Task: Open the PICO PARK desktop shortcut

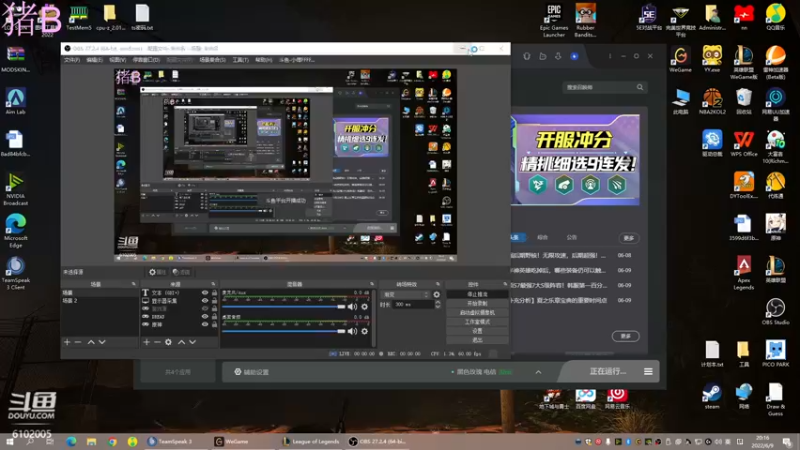Action: (775, 354)
